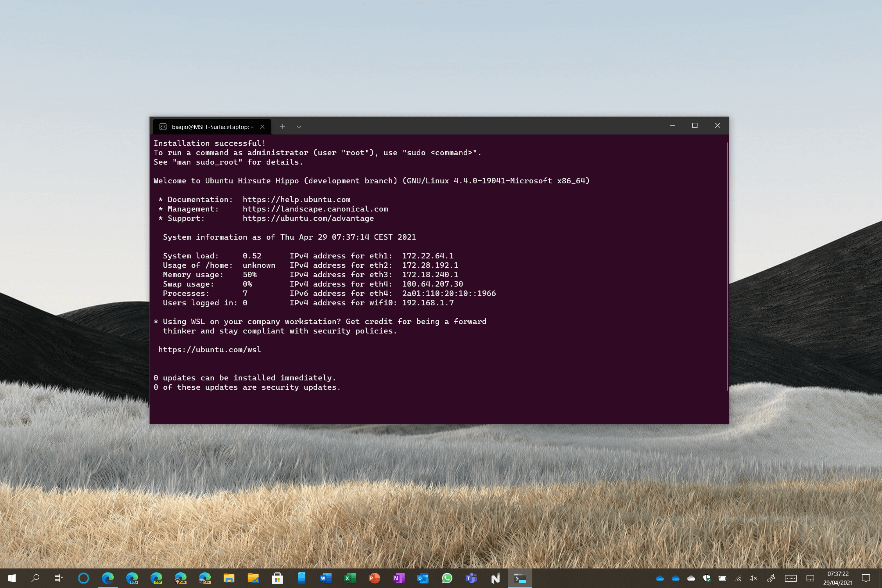Unmute the volume speaker icon
882x588 pixels.
click(753, 578)
